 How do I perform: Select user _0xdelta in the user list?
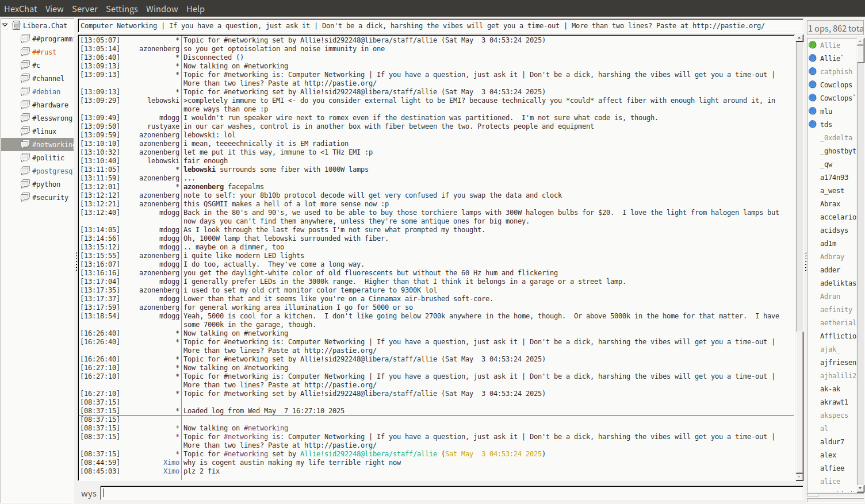point(836,138)
